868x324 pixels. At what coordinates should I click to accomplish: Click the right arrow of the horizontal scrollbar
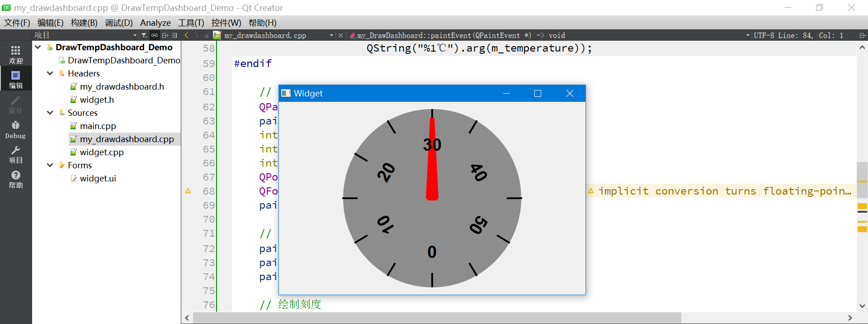[850, 318]
